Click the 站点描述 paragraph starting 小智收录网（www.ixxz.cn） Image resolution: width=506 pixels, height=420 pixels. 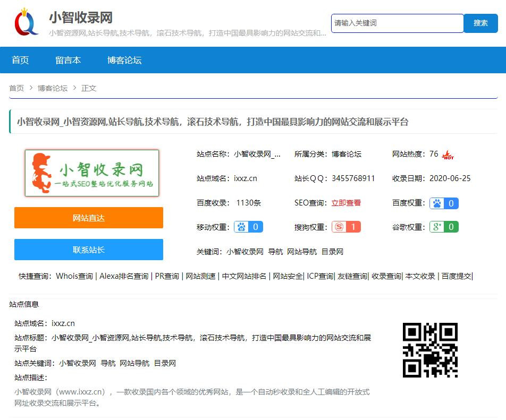click(x=192, y=398)
